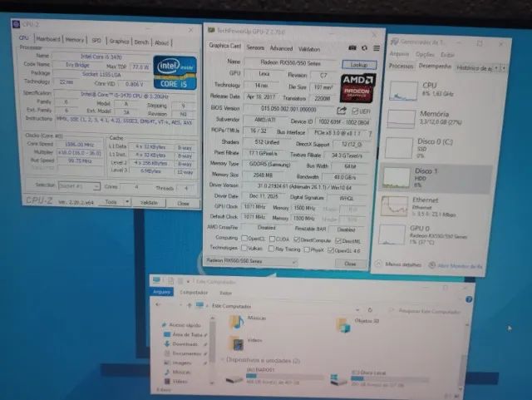
Task: Open the Bench tab in CPU-Z
Action: point(141,42)
